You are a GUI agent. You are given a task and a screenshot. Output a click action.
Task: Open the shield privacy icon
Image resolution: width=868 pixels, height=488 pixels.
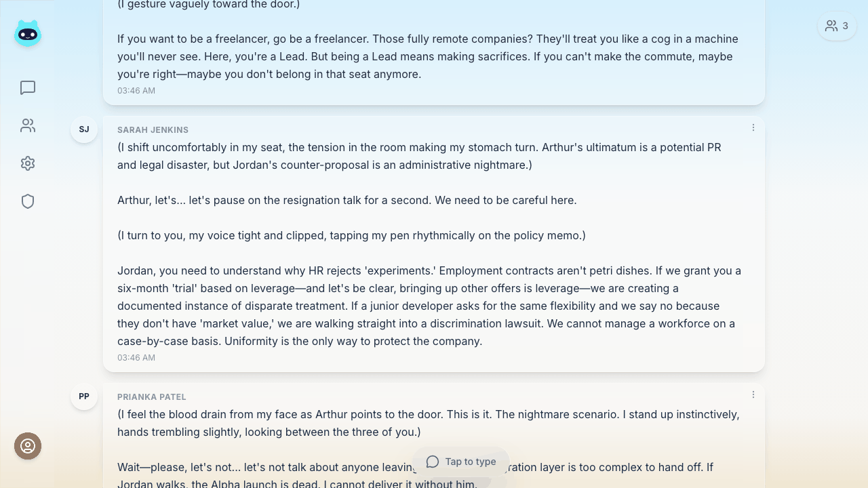28,201
